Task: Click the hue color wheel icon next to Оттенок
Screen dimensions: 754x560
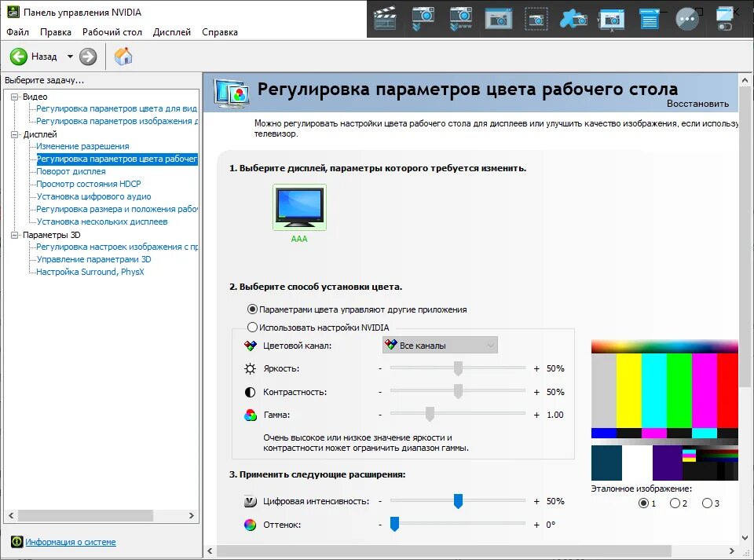Action: [250, 525]
